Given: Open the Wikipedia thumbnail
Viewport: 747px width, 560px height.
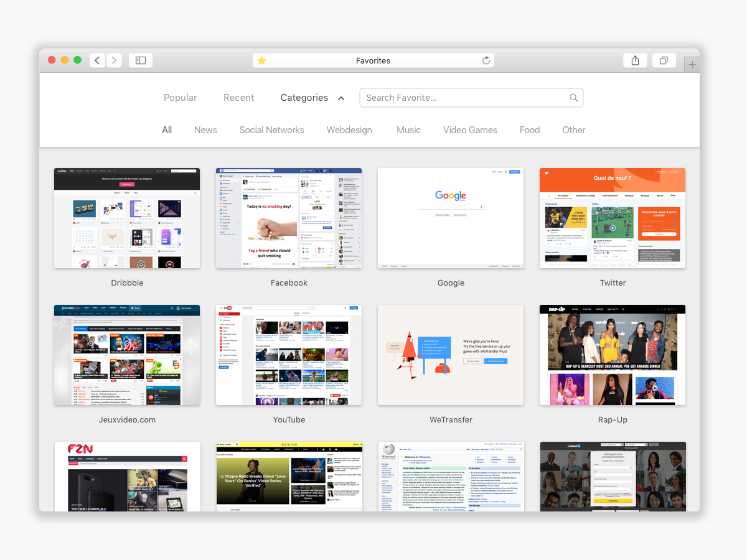Looking at the screenshot, I should click(451, 477).
